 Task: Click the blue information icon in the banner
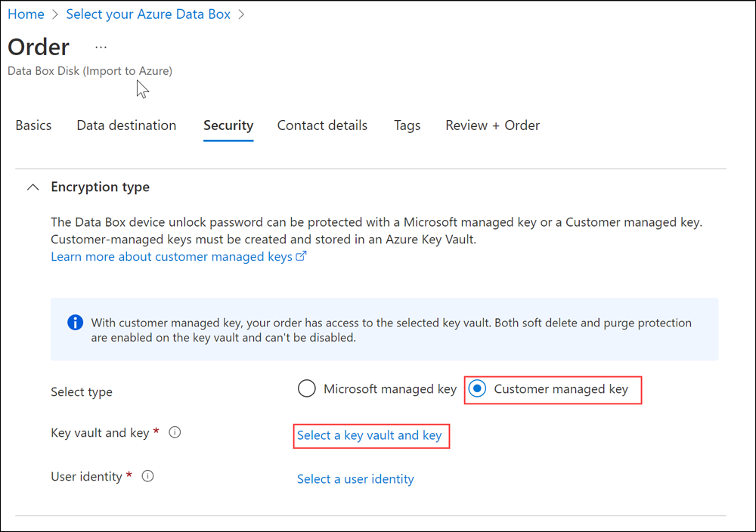coord(75,323)
